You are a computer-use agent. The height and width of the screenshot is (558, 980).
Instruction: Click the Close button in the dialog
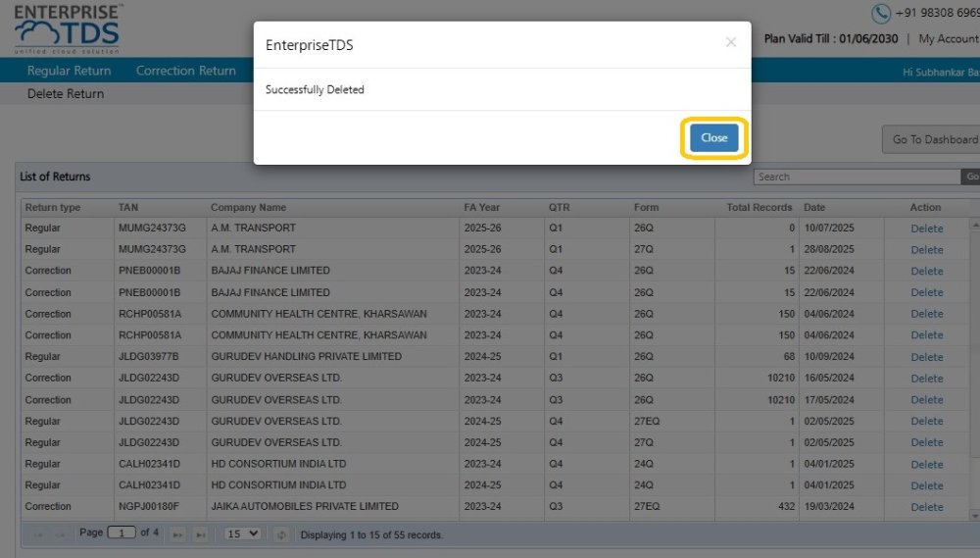(713, 137)
